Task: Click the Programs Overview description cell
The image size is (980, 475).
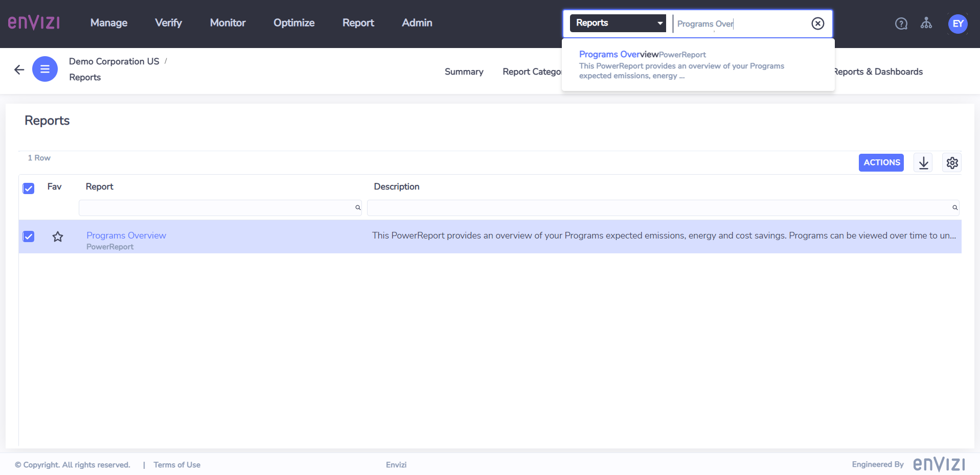Action: coord(664,235)
